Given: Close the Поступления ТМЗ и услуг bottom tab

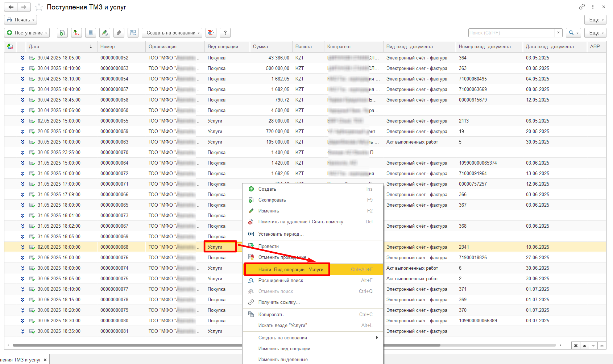Looking at the screenshot, I should [45, 360].
